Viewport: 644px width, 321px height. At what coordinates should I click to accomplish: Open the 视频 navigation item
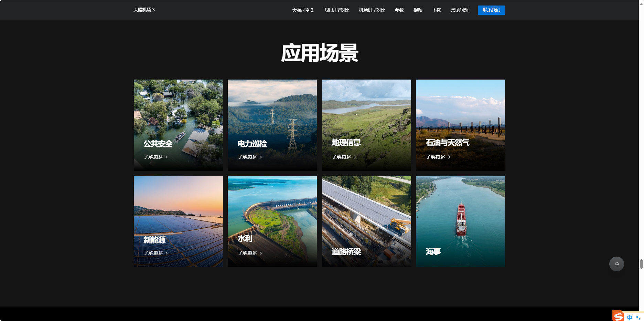click(x=418, y=10)
